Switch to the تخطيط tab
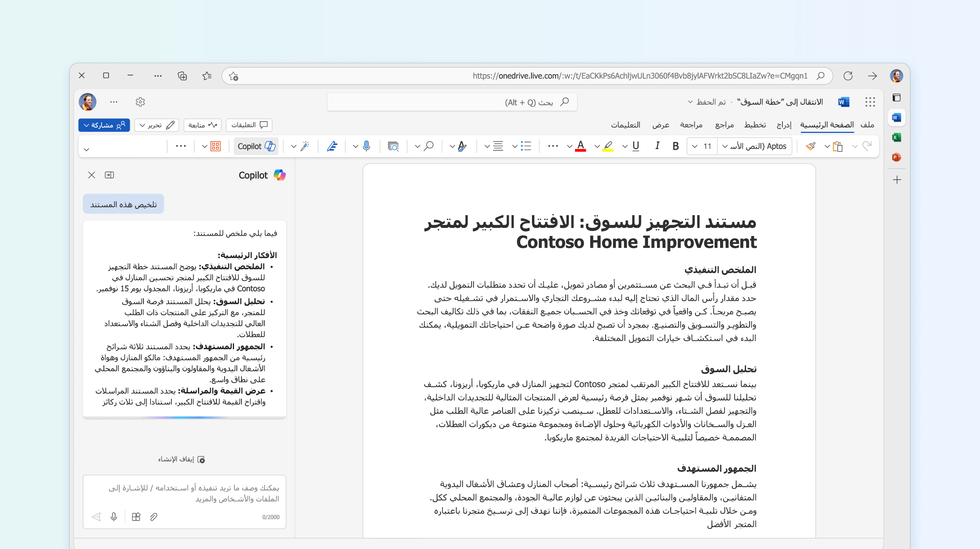Viewport: 980px width, 549px height. (755, 125)
